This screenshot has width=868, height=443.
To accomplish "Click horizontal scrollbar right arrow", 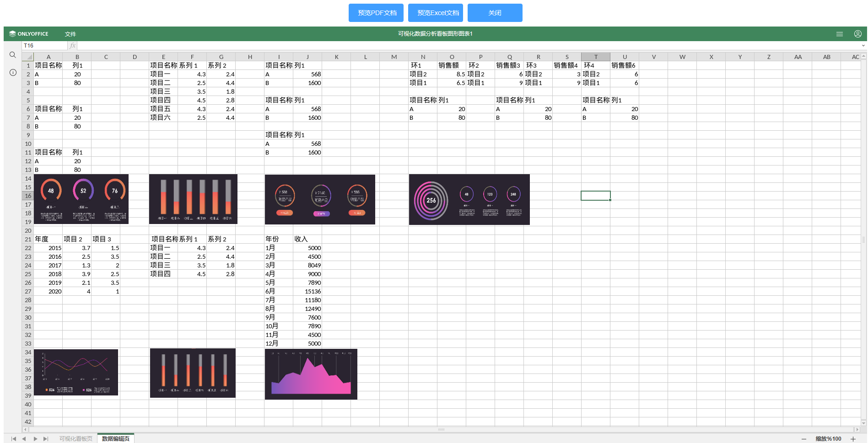I will pos(857,429).
